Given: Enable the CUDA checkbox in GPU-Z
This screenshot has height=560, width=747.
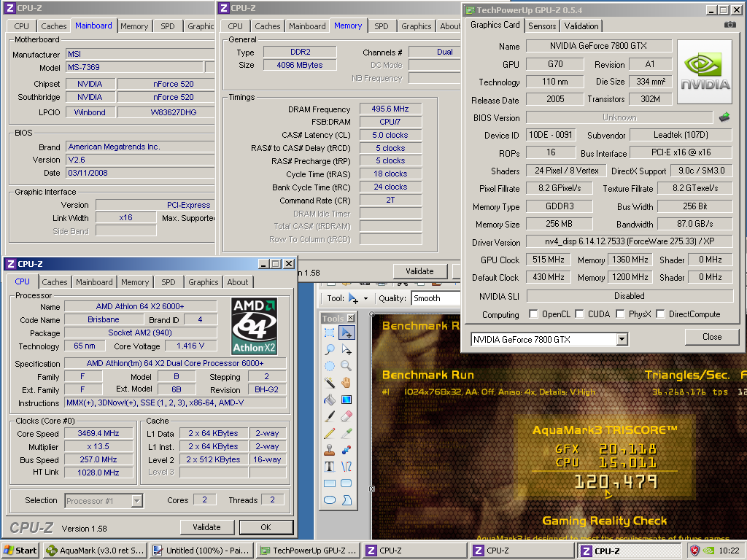Looking at the screenshot, I should pyautogui.click(x=579, y=314).
